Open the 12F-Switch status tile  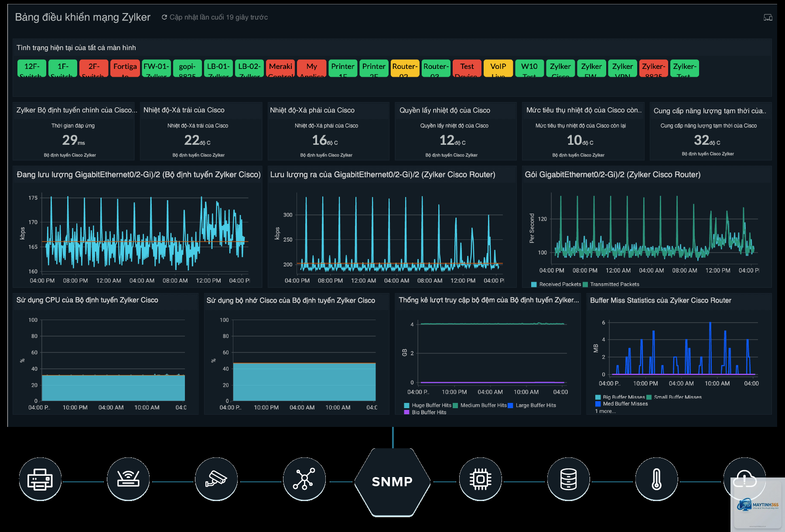32,68
